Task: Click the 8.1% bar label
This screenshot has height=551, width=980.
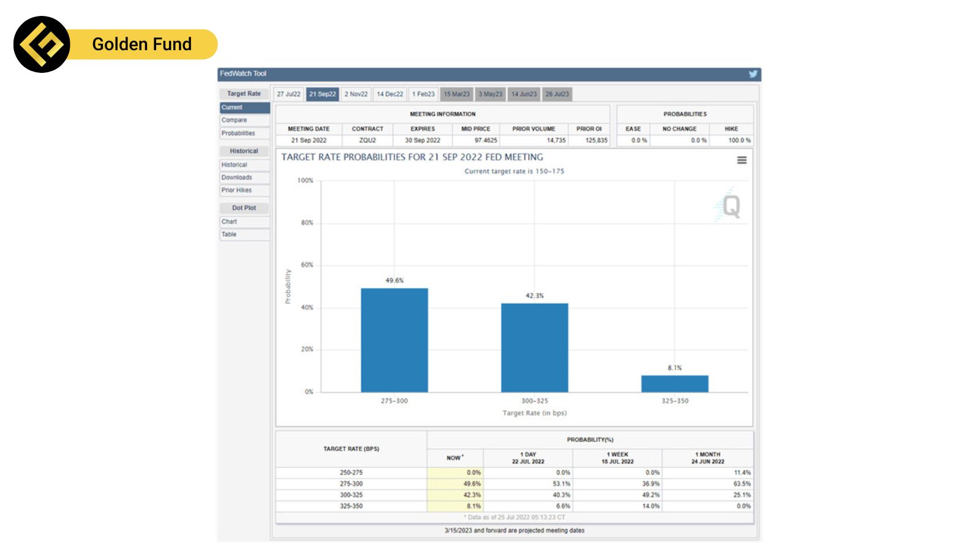Action: pos(675,368)
